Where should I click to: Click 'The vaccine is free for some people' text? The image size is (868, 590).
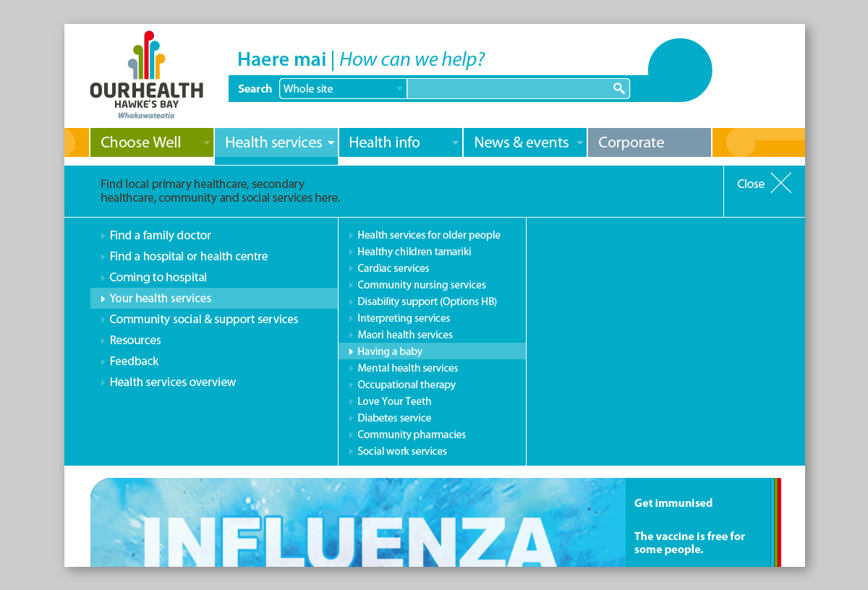pyautogui.click(x=689, y=543)
